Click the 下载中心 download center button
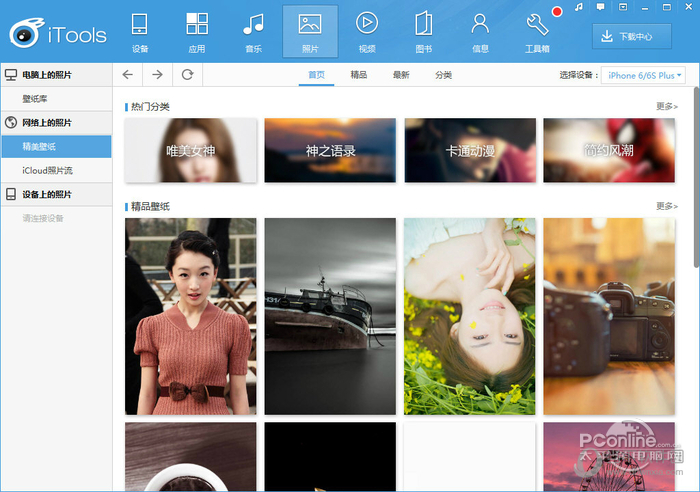The image size is (700, 492). click(x=632, y=36)
